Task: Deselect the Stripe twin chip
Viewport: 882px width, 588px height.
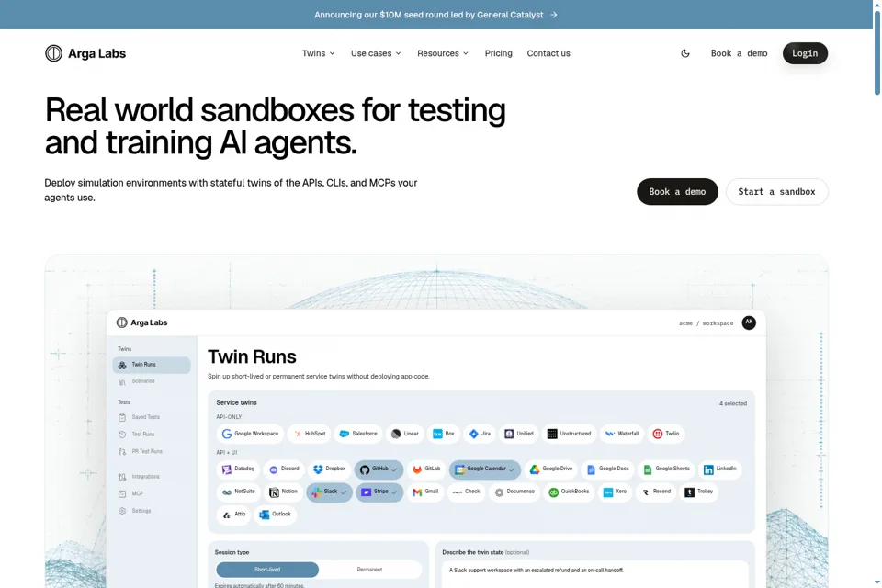Action: (x=379, y=492)
